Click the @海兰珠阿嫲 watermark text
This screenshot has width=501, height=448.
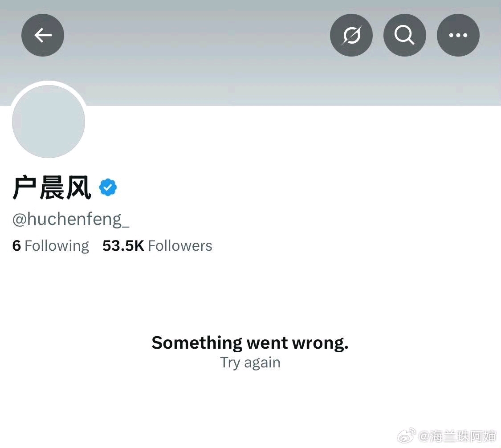[x=457, y=436]
